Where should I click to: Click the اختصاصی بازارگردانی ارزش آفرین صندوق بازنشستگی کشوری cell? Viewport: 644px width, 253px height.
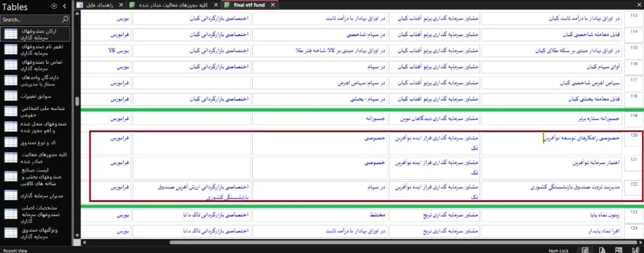[192, 191]
